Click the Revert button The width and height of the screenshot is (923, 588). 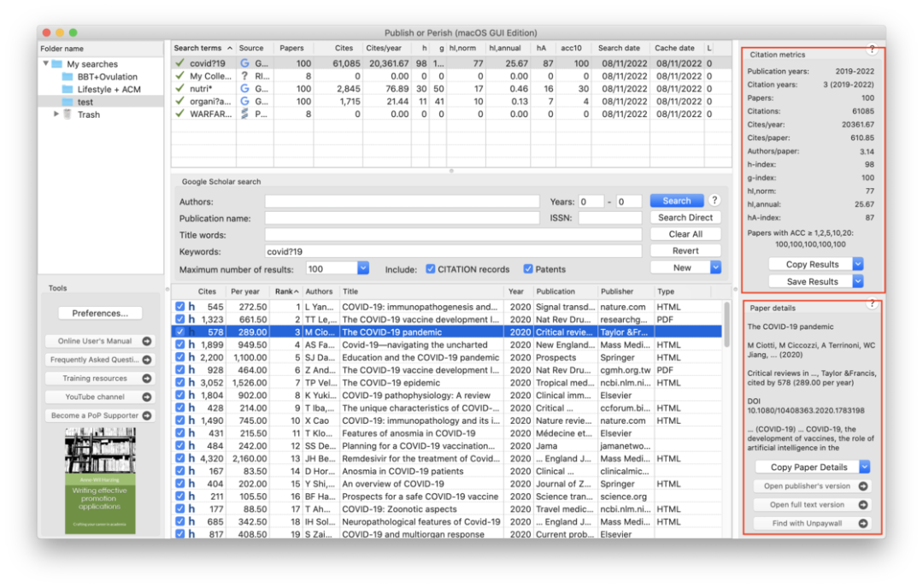pyautogui.click(x=685, y=250)
